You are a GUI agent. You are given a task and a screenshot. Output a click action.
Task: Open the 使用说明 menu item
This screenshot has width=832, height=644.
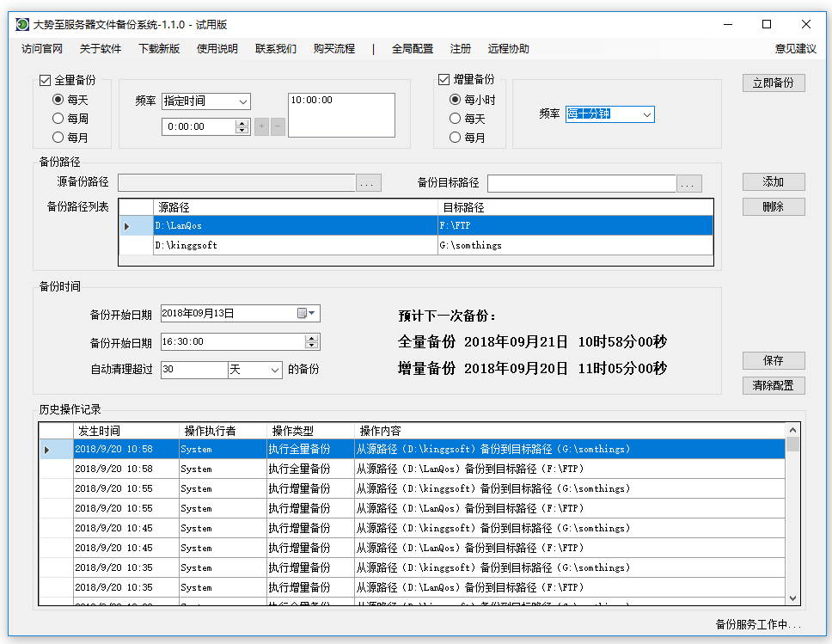click(x=217, y=49)
